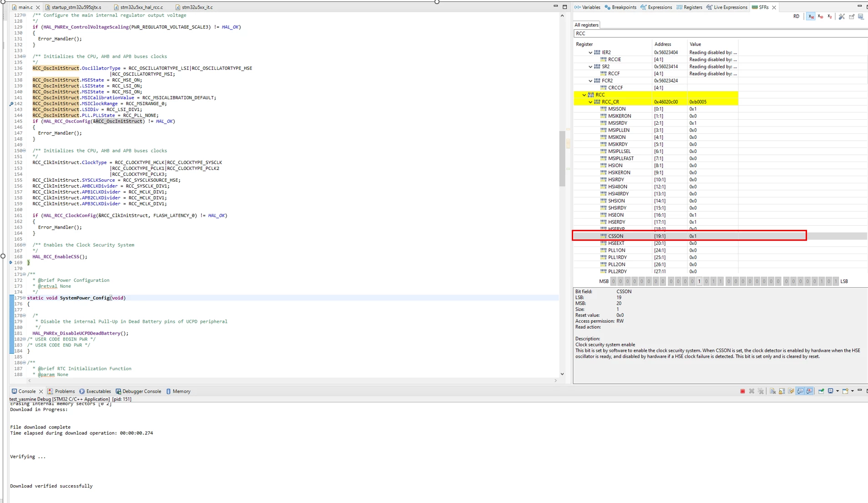This screenshot has width=868, height=503.
Task: Open the Expressions tab
Action: pyautogui.click(x=656, y=7)
